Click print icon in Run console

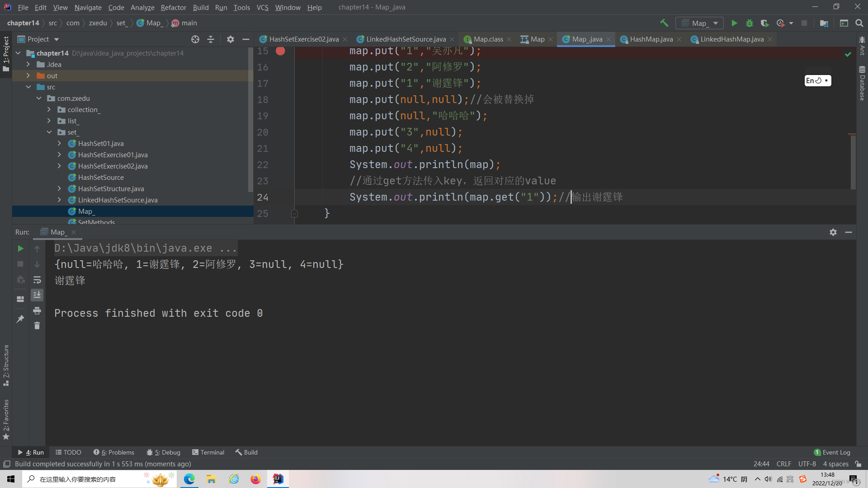(37, 310)
